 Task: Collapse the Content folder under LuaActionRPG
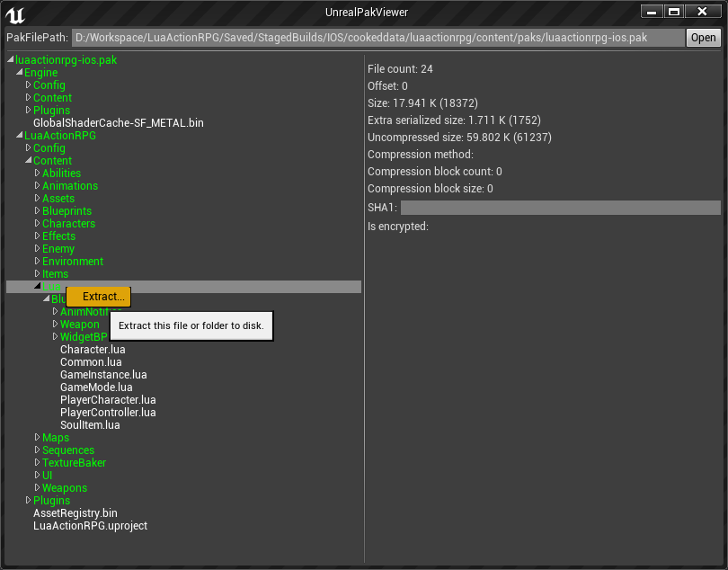(x=29, y=160)
